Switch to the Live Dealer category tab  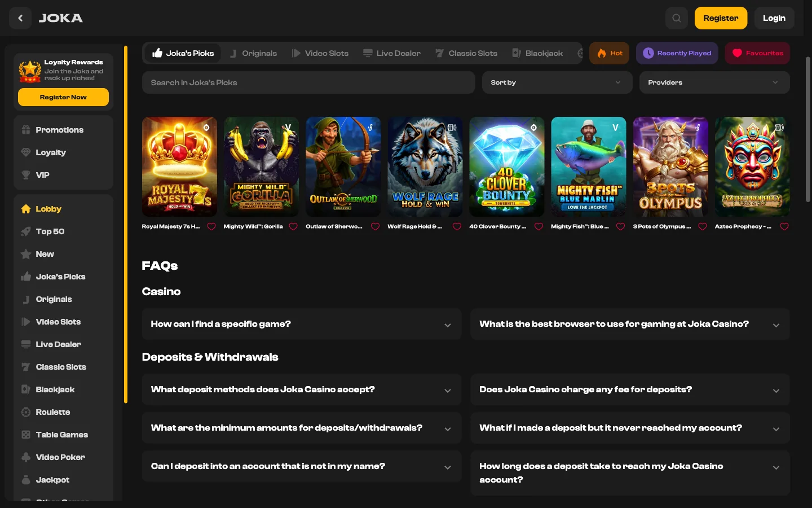392,53
